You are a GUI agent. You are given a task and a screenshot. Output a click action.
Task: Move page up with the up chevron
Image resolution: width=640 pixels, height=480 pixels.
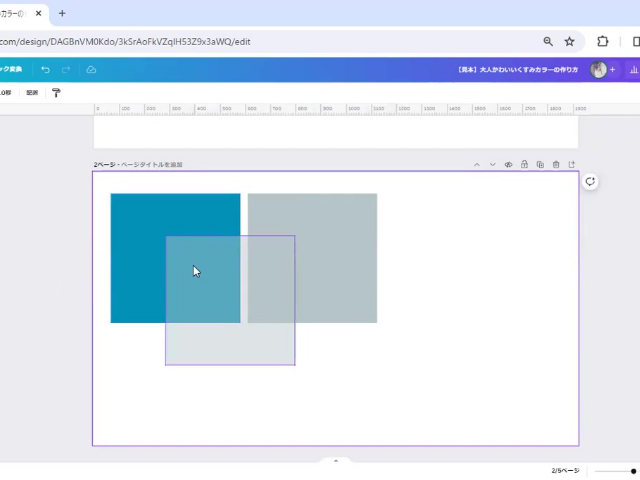(x=477, y=164)
